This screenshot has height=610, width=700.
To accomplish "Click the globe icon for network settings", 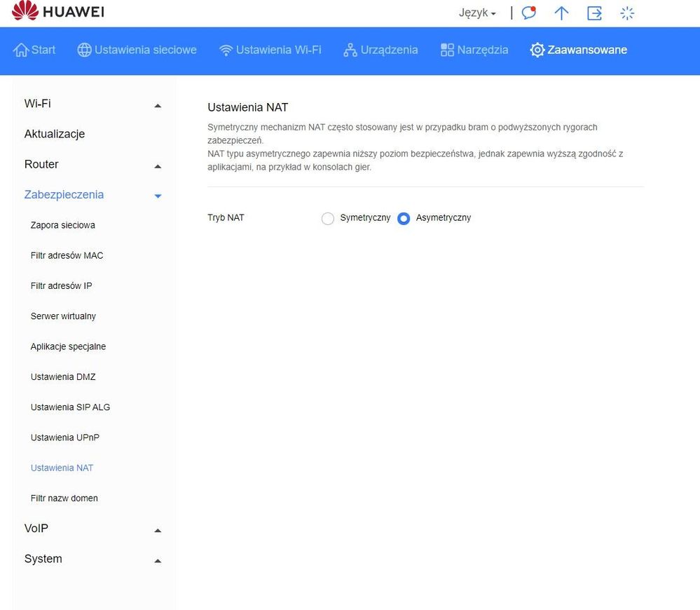I will point(84,50).
